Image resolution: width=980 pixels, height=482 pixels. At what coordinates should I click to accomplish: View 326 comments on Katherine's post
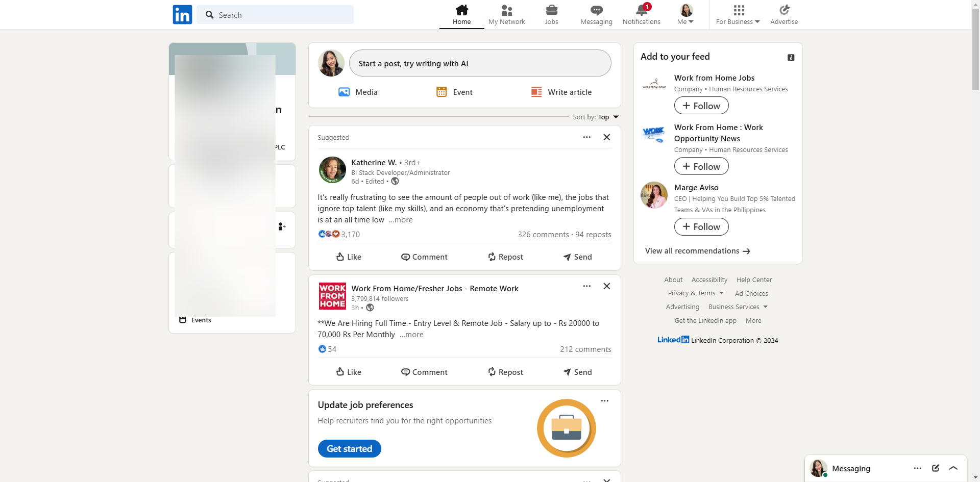[543, 235]
